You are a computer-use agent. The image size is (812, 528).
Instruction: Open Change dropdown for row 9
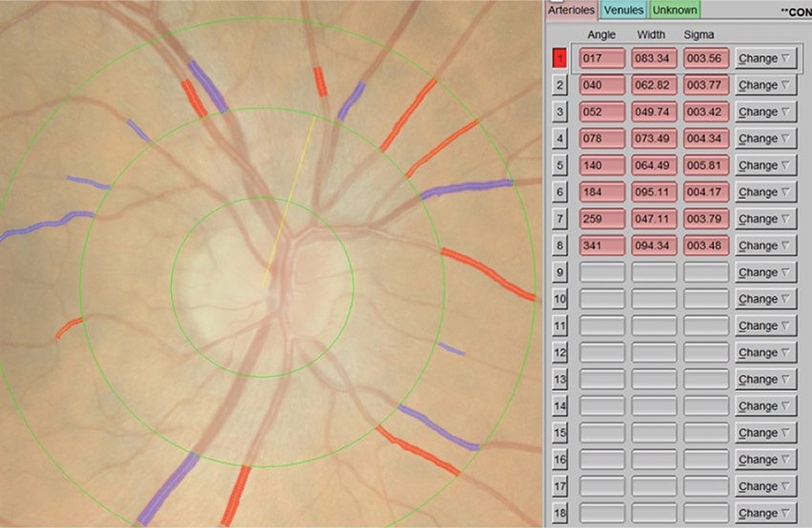766,272
